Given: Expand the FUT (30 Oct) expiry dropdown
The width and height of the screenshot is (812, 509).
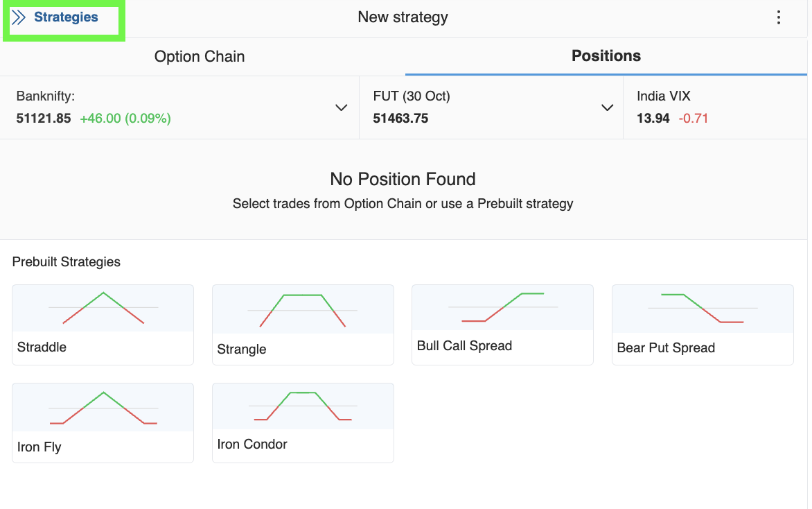Looking at the screenshot, I should point(607,107).
